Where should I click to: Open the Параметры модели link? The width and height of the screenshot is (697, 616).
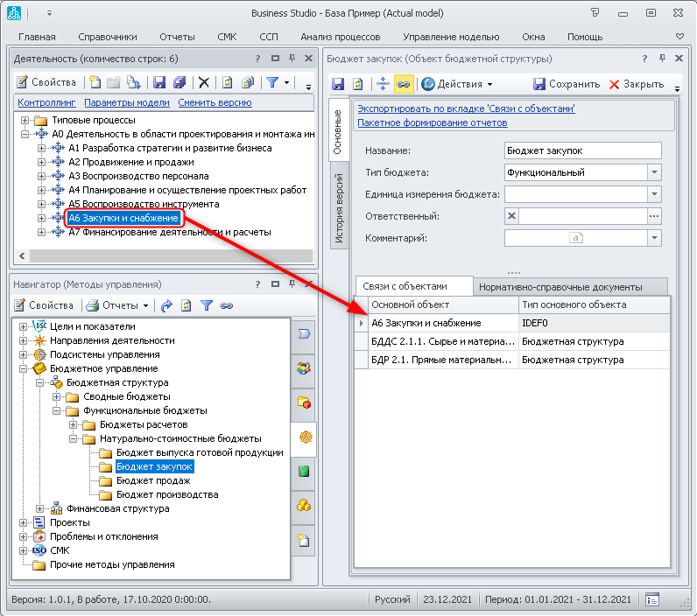[x=128, y=102]
